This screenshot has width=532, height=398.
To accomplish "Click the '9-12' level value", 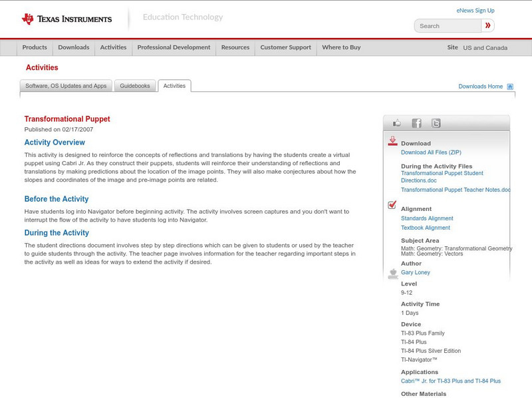I will [406, 293].
